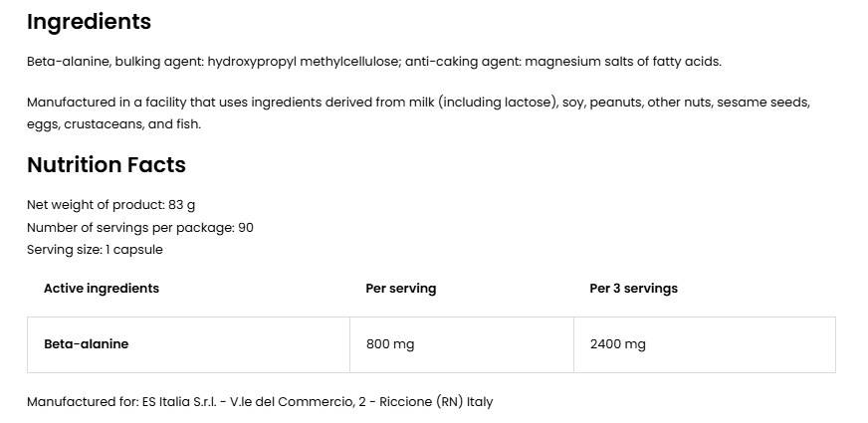Select the Beta-alanine ingredients sentence
The width and height of the screenshot is (868, 423).
tap(374, 62)
